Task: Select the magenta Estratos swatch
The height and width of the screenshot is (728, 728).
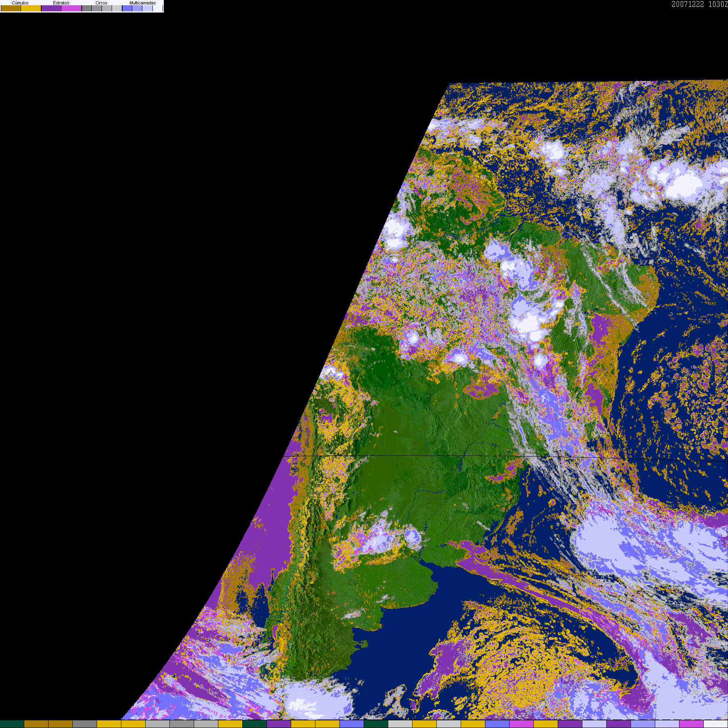Action: (x=72, y=8)
